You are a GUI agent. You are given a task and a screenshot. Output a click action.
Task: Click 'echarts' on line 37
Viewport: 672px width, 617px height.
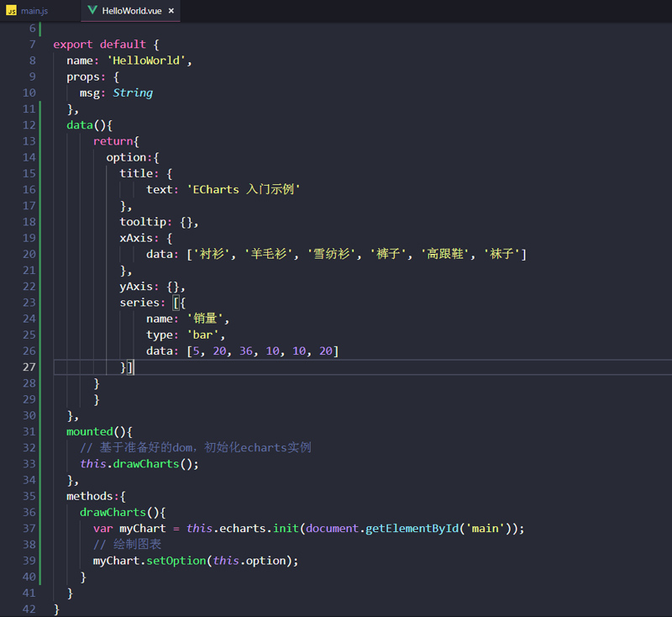tap(243, 529)
